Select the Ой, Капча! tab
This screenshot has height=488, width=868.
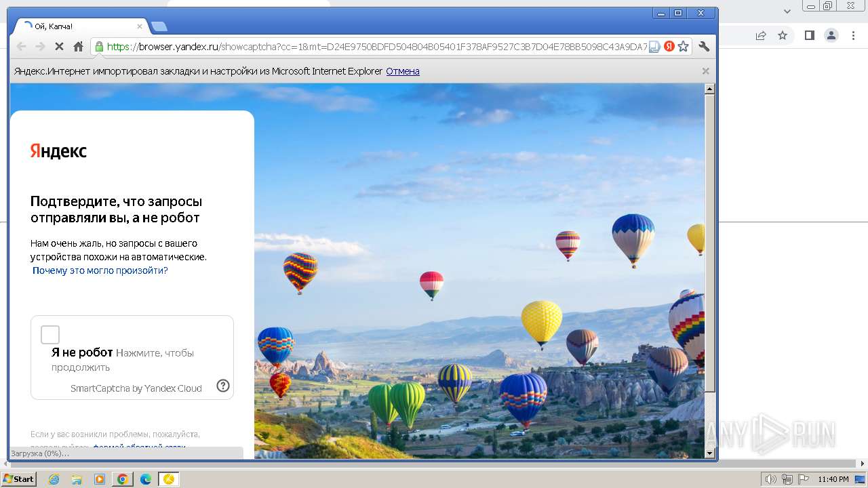pyautogui.click(x=81, y=26)
